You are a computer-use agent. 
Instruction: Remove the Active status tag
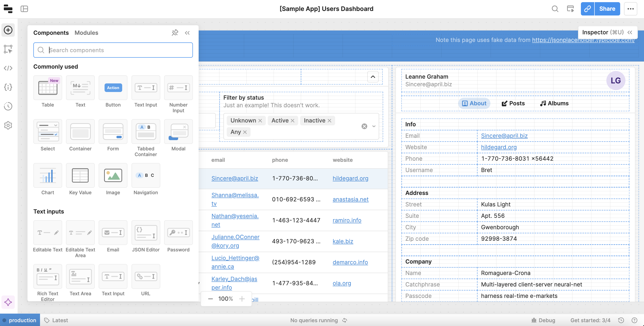[x=292, y=121]
